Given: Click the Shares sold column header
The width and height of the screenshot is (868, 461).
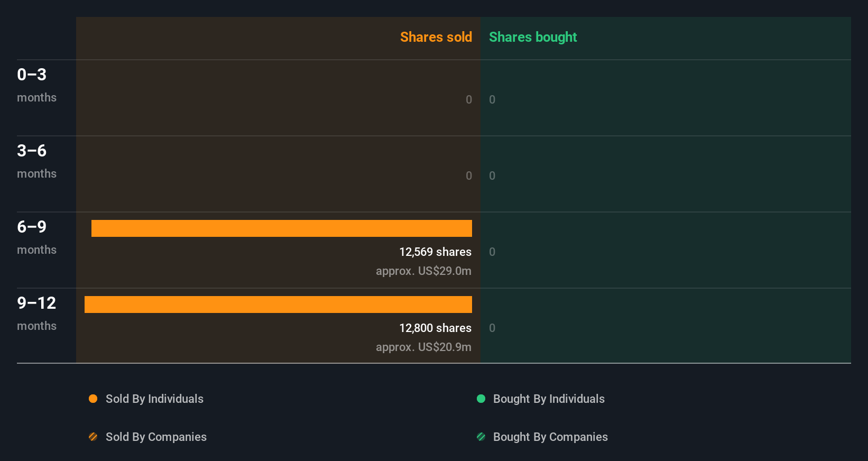Looking at the screenshot, I should (x=436, y=37).
